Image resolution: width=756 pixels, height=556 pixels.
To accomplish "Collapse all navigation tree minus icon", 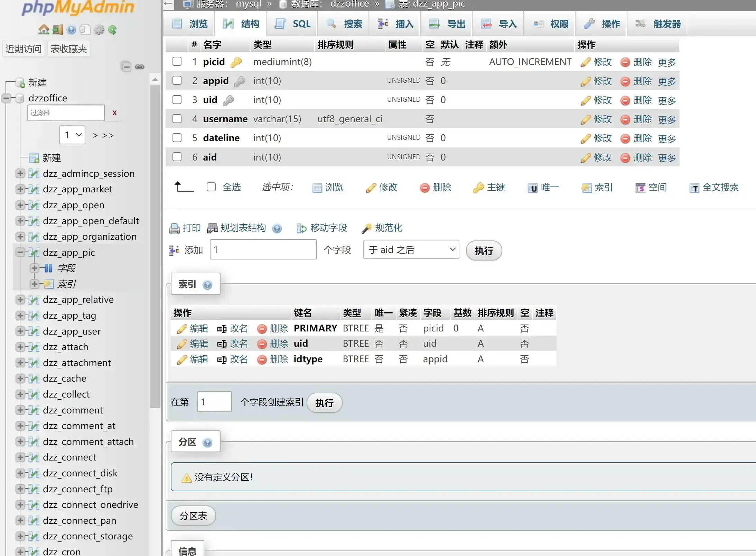I will tap(126, 66).
